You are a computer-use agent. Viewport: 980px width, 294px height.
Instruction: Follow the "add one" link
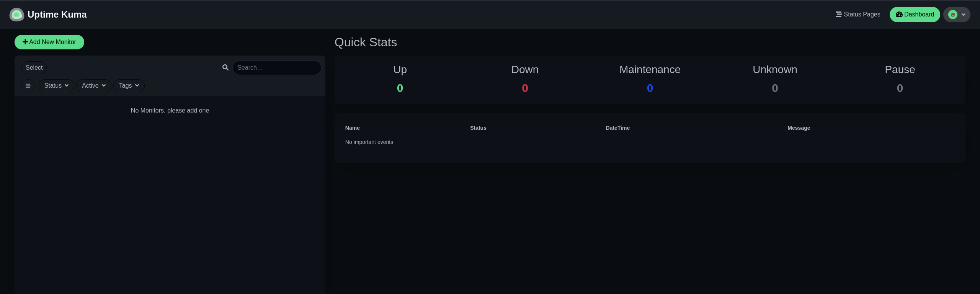point(198,111)
